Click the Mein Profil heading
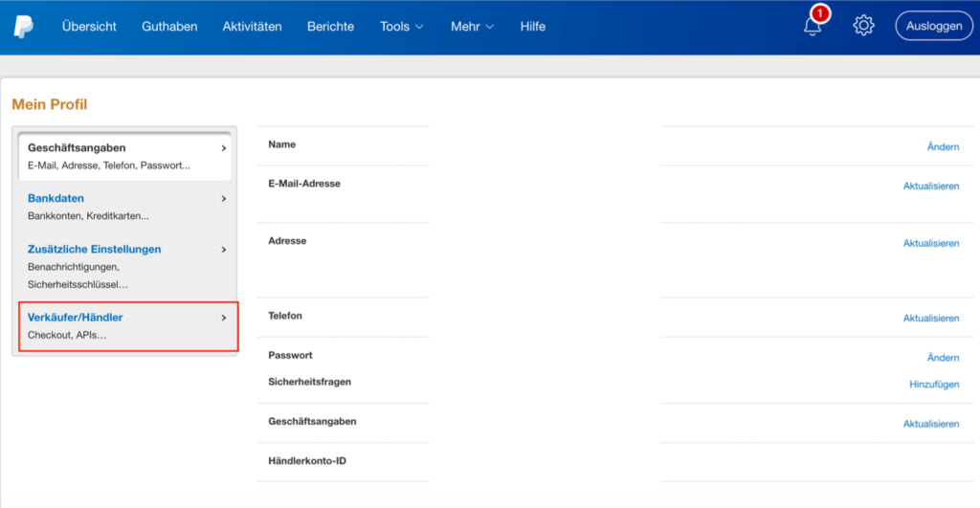 point(50,104)
